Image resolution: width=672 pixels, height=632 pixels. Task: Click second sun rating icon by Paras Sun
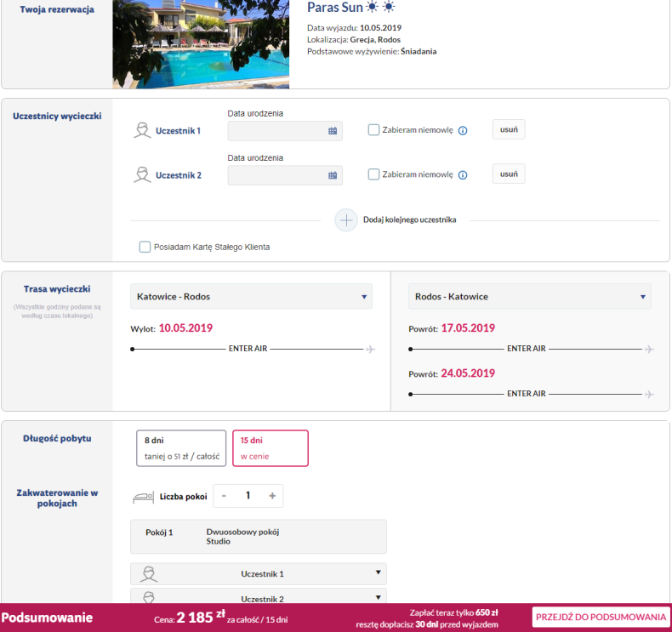point(389,7)
